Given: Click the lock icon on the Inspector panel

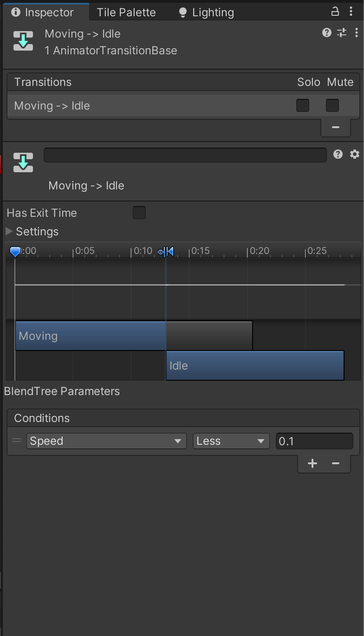Looking at the screenshot, I should point(335,12).
